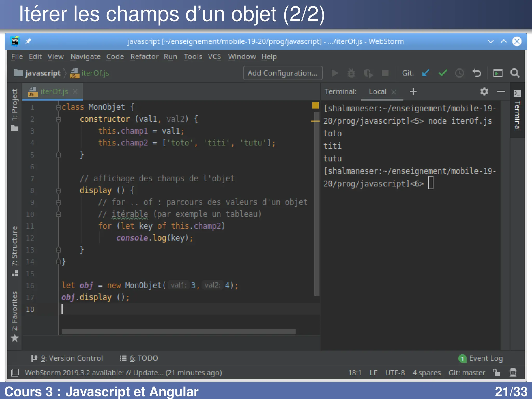Click the Add Configuration... button
The image size is (532, 399).
pyautogui.click(x=283, y=73)
